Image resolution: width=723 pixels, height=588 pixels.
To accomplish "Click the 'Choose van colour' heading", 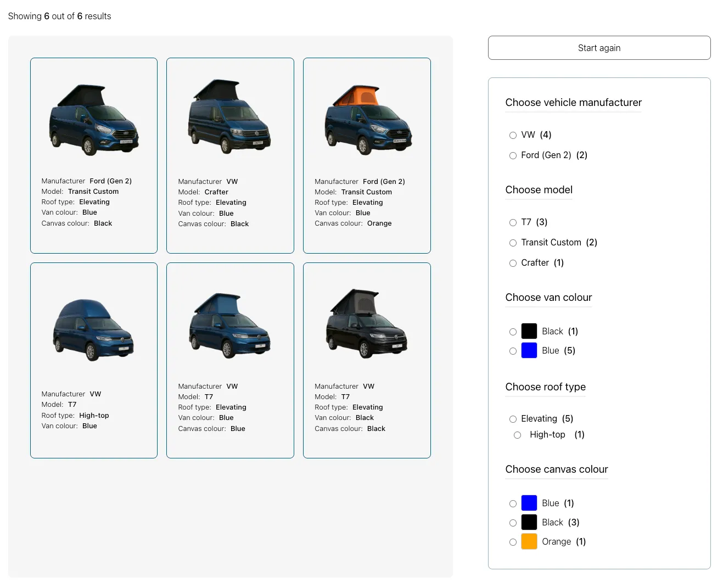I will [x=548, y=298].
